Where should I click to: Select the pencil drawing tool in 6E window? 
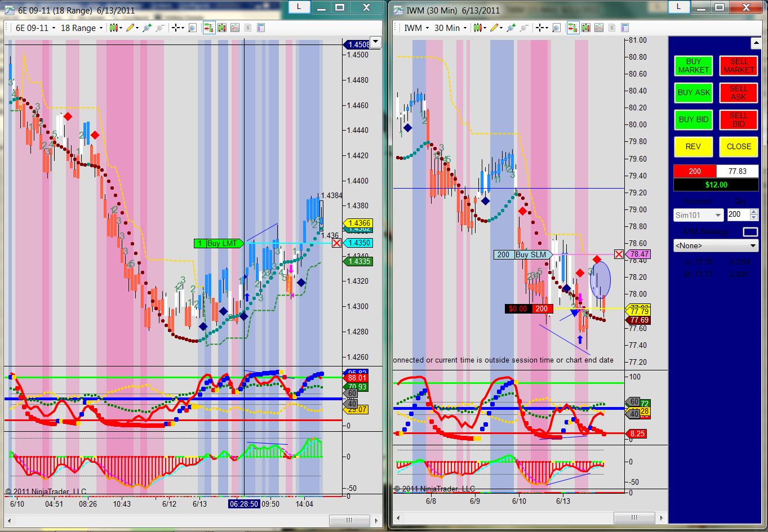pos(130,28)
